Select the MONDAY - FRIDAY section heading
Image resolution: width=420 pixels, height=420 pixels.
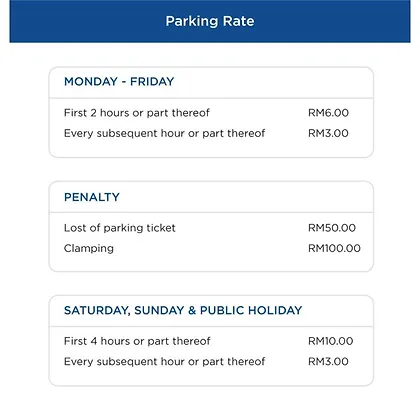(119, 81)
